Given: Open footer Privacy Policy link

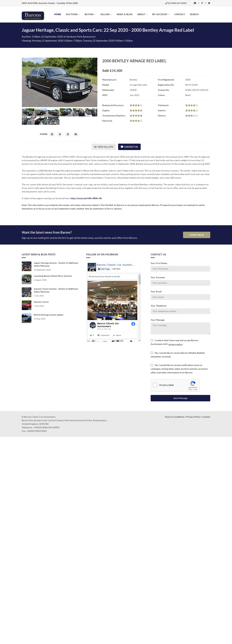Looking at the screenshot, I should (x=193, y=417).
